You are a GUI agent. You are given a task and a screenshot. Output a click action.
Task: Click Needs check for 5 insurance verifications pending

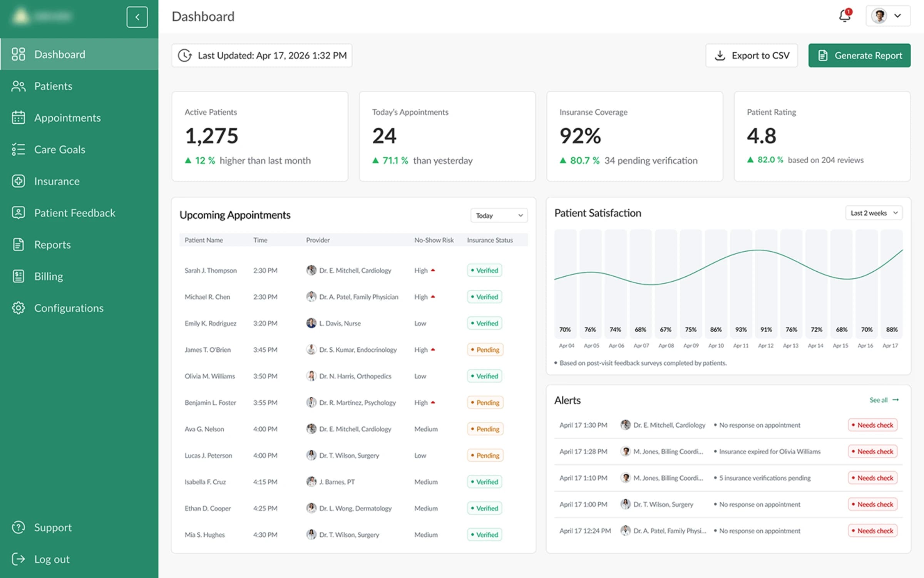tap(872, 478)
